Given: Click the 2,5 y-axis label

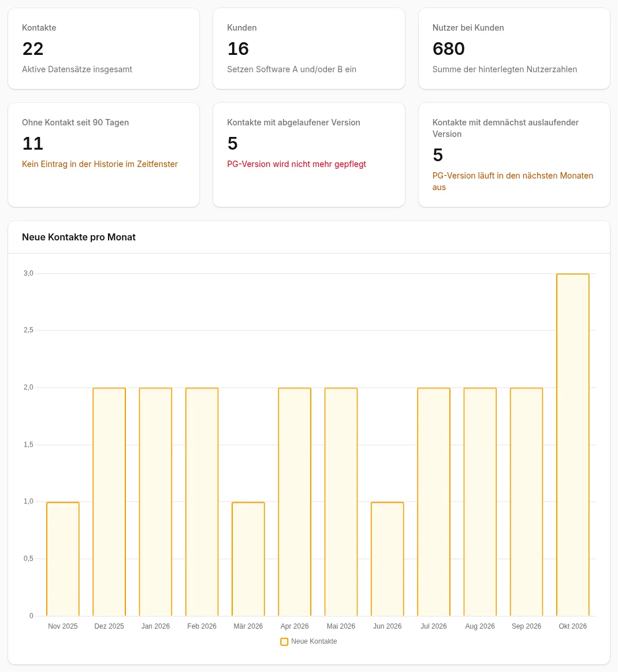Looking at the screenshot, I should [28, 330].
